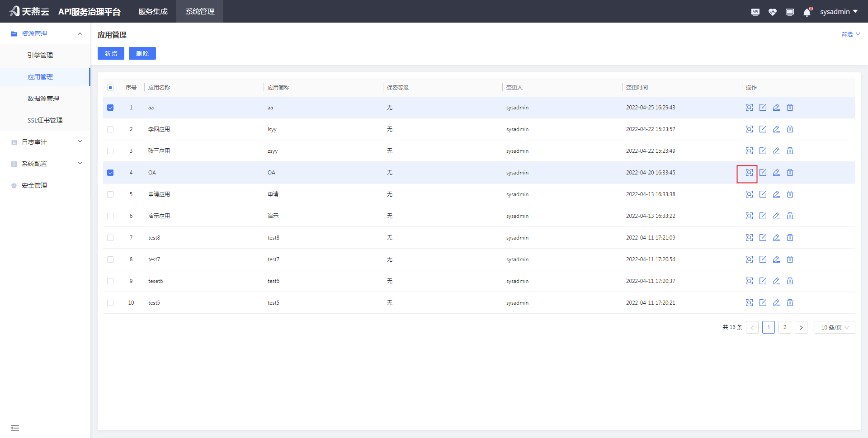Collapse sidebar via bottom-left icon
868x438 pixels.
(15, 428)
